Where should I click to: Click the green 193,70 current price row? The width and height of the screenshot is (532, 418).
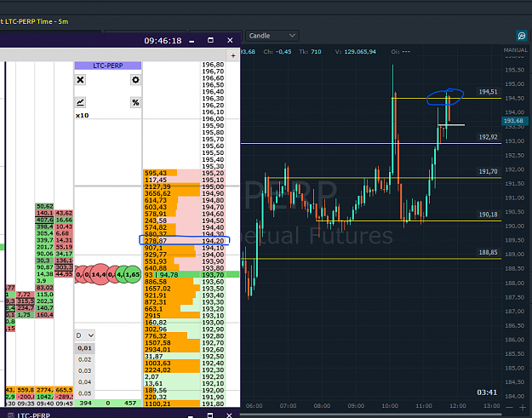(x=192, y=275)
